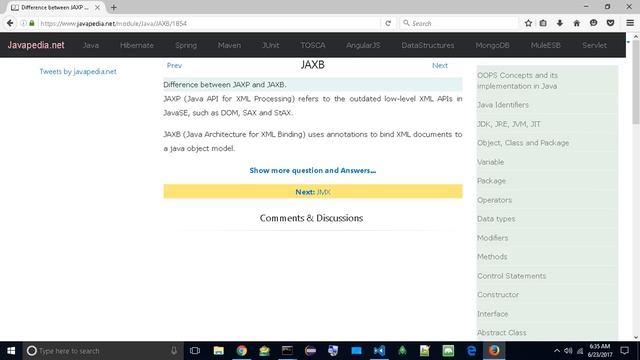640x360 pixels.
Task: Open the clock showing 6:35 AM
Action: [x=600, y=351]
